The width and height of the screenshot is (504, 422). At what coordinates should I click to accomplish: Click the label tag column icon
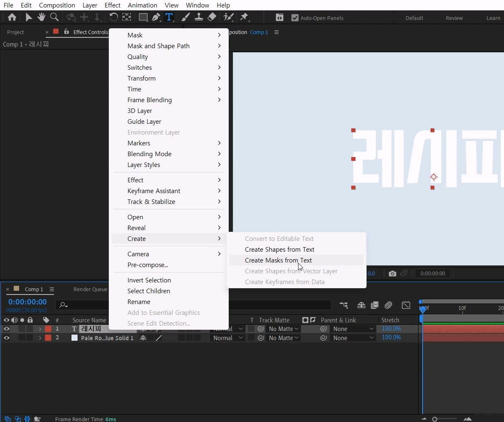[46, 320]
